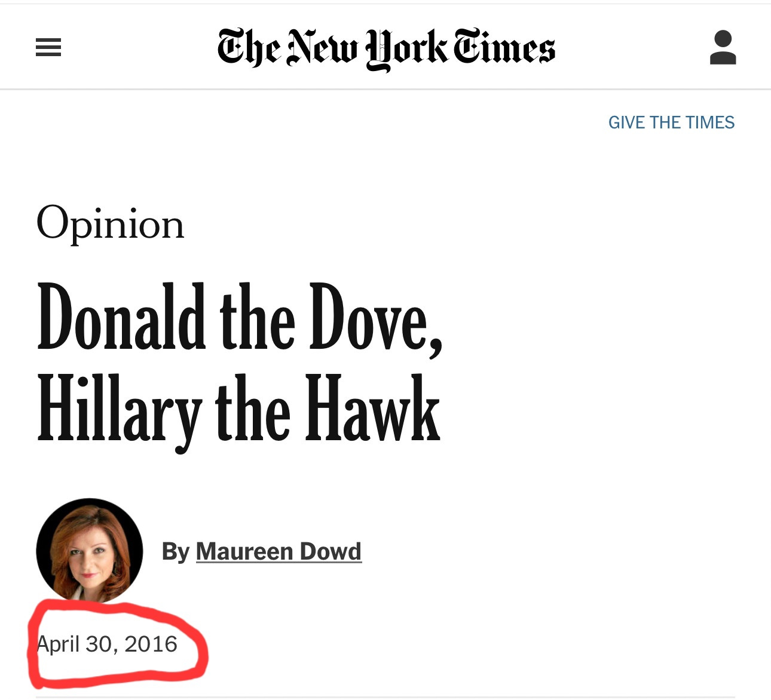Click the headline line 'Donald the Dove,'
Viewport: 771px width, 700px height.
click(239, 317)
